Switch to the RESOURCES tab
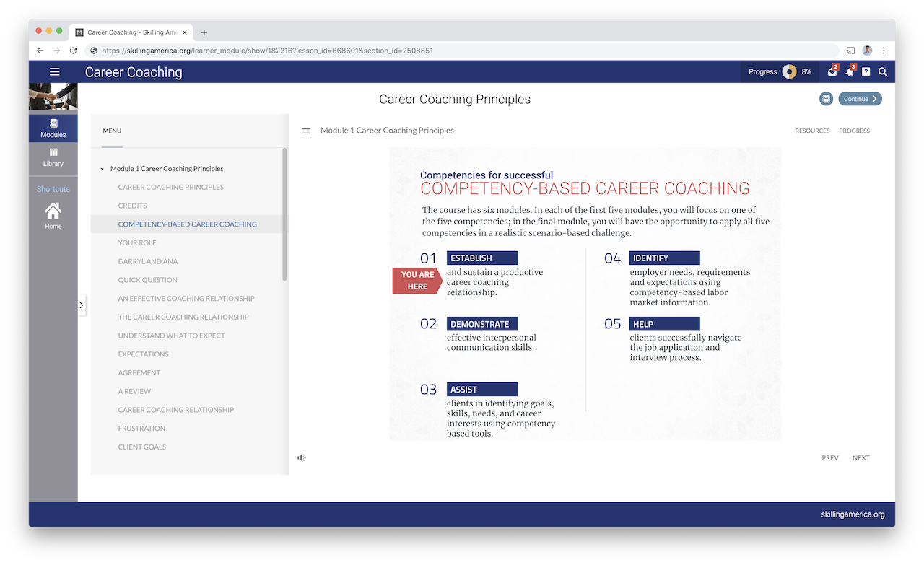924x565 pixels. 812,131
